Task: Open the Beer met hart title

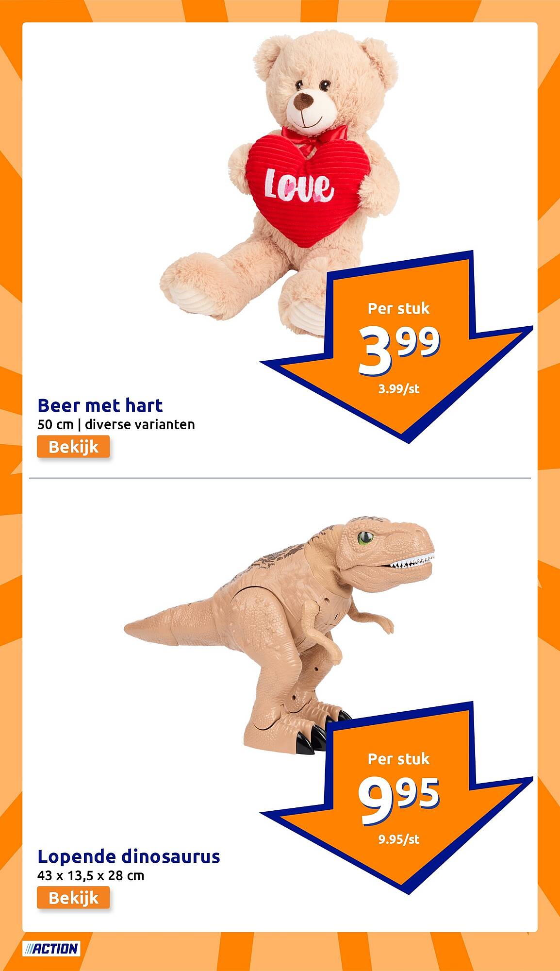Action: (x=100, y=405)
